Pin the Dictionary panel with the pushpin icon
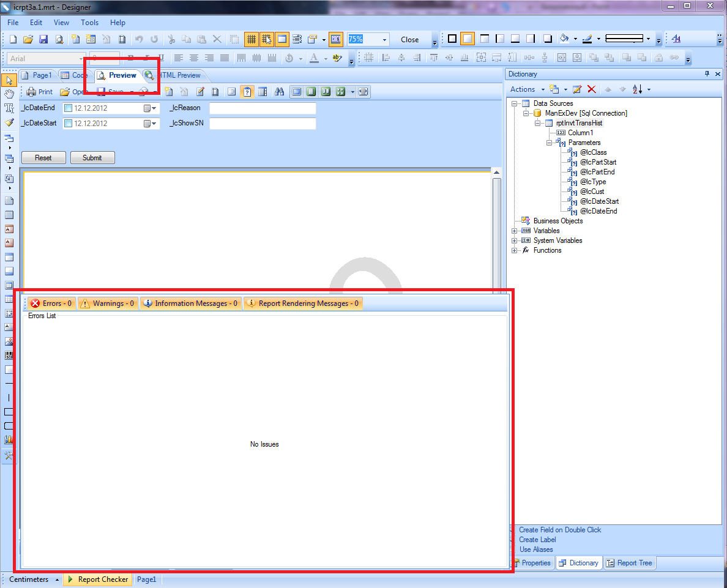Screen dimensions: 727x588 [707, 74]
